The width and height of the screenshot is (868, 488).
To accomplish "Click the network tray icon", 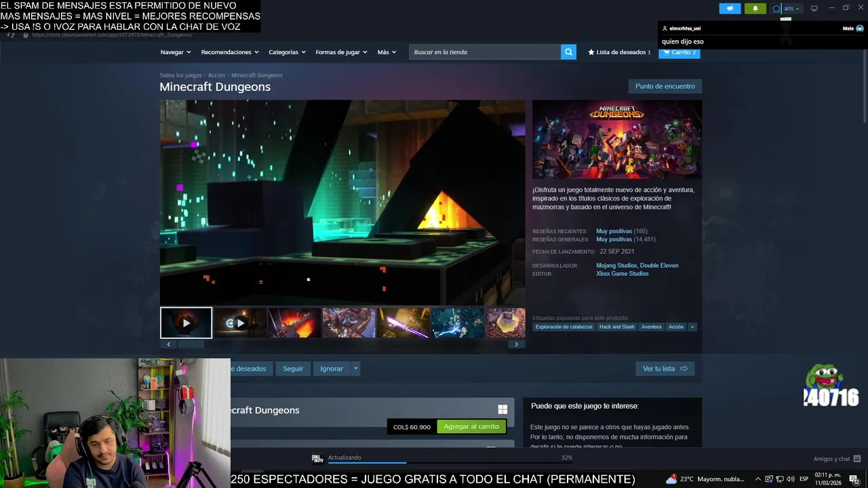I will (x=779, y=479).
